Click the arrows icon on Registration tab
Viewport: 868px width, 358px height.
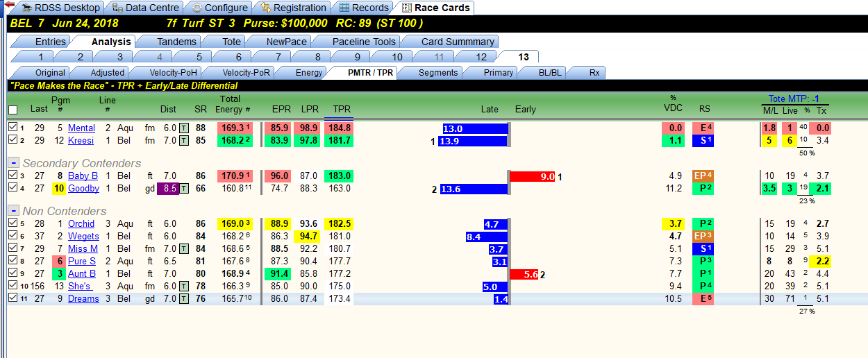click(266, 8)
